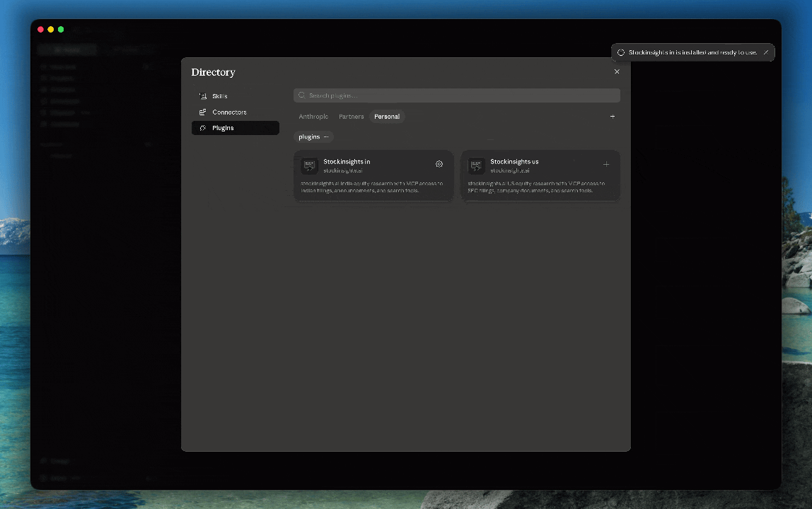
Task: Click the Stockinsights in description text
Action: tap(372, 187)
